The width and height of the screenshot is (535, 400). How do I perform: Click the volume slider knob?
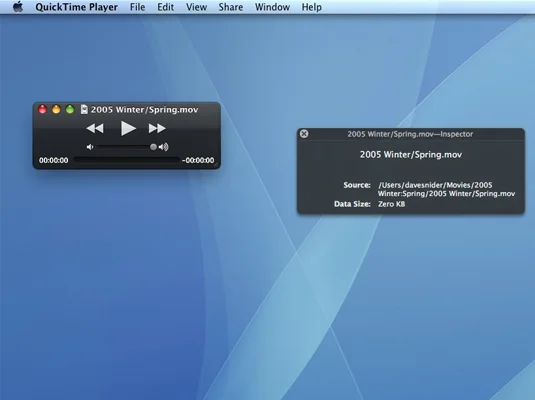click(153, 147)
